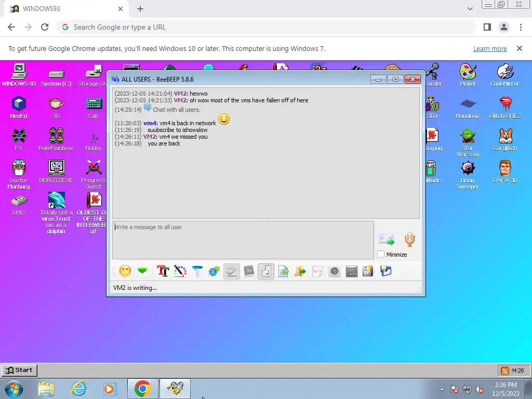Image resolution: width=532 pixels, height=399 pixels.
Task: Click the 'VM2 is writing...' status text
Action: tap(135, 288)
